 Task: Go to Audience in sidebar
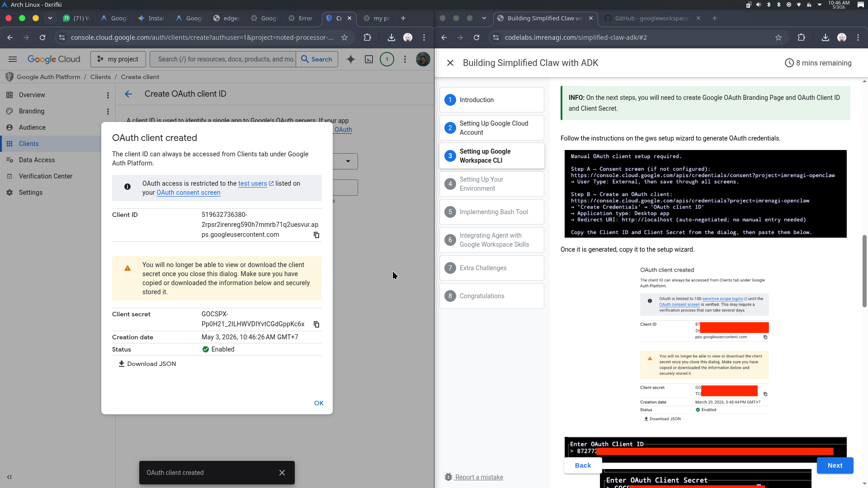click(32, 127)
